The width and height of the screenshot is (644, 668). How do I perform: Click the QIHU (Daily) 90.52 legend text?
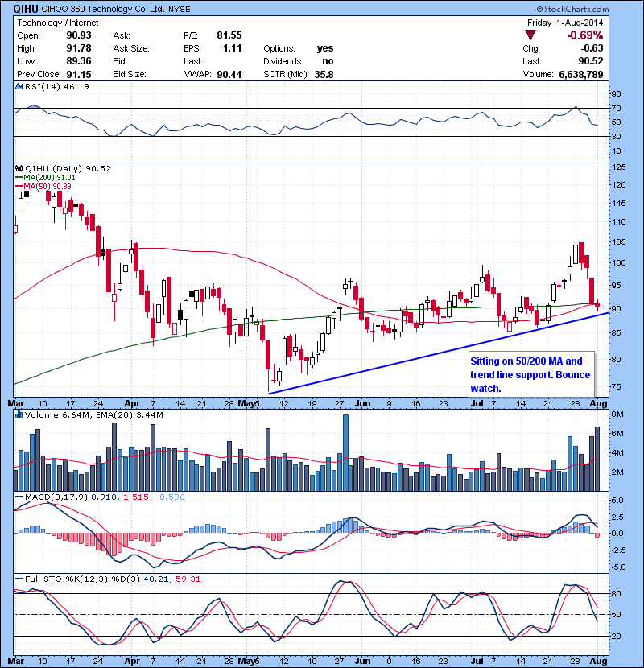point(68,168)
